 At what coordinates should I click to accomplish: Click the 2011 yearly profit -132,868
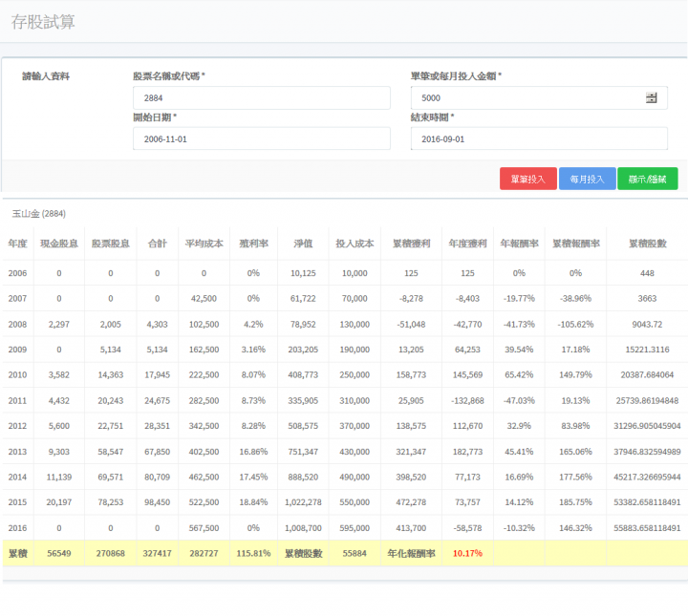(x=467, y=401)
